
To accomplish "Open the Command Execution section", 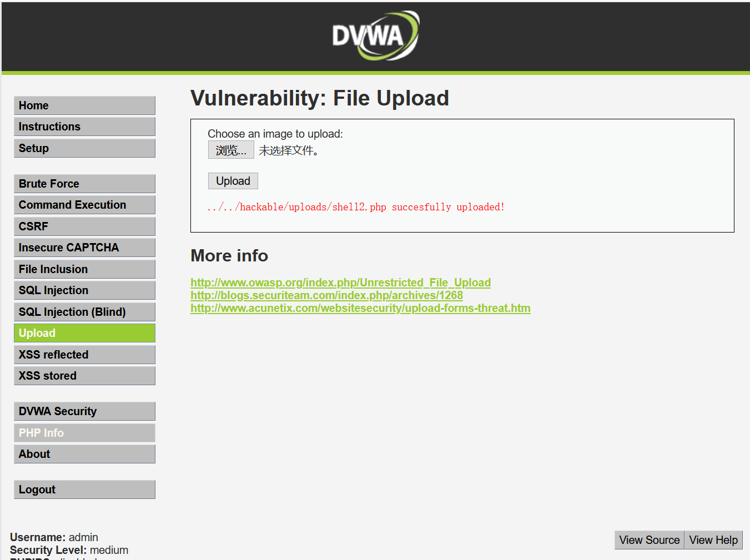I will tap(84, 205).
